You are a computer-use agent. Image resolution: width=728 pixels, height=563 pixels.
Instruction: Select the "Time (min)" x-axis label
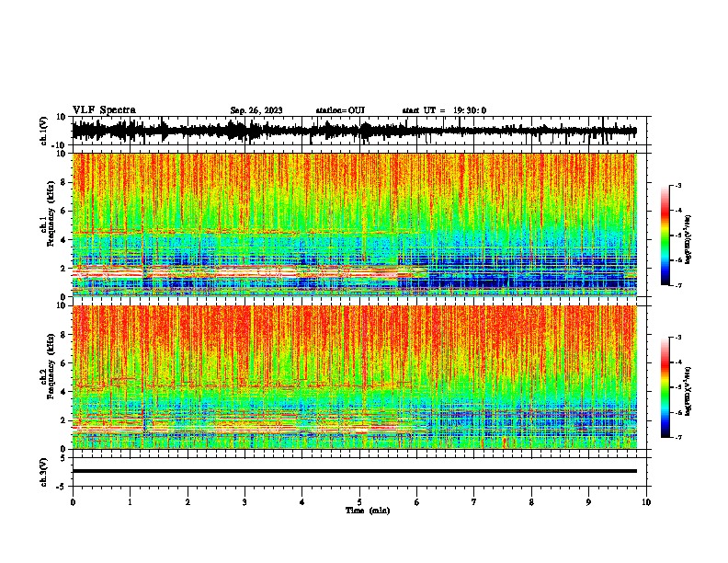[x=368, y=511]
